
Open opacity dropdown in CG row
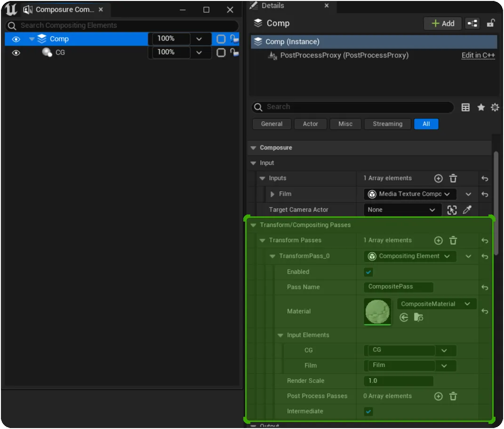[x=199, y=52]
